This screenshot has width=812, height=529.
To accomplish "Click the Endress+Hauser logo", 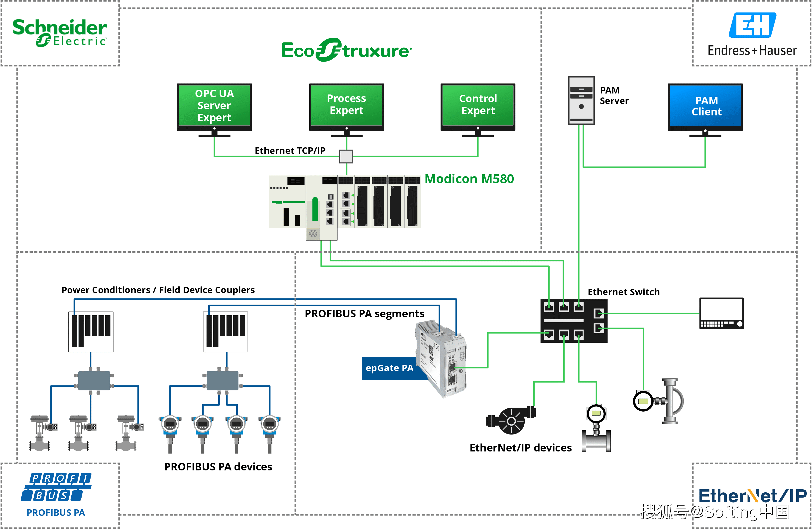I will click(x=752, y=35).
